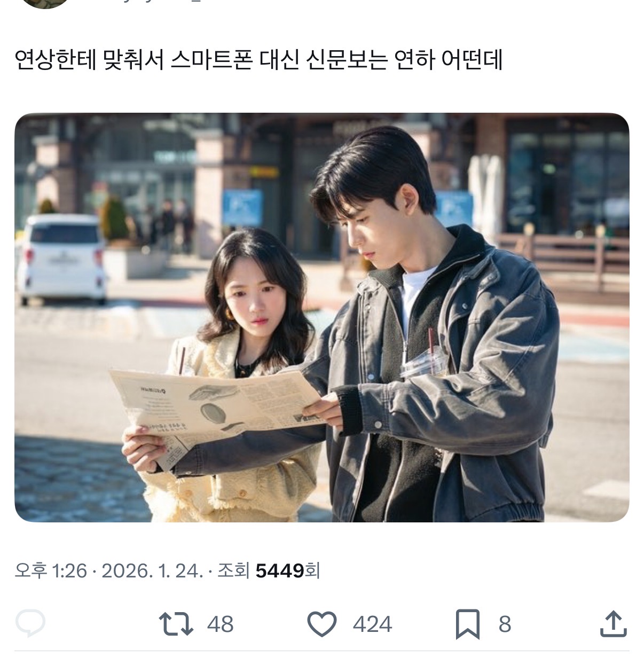This screenshot has width=644, height=657.
Task: Open the share upload arrow icon
Action: click(x=614, y=623)
